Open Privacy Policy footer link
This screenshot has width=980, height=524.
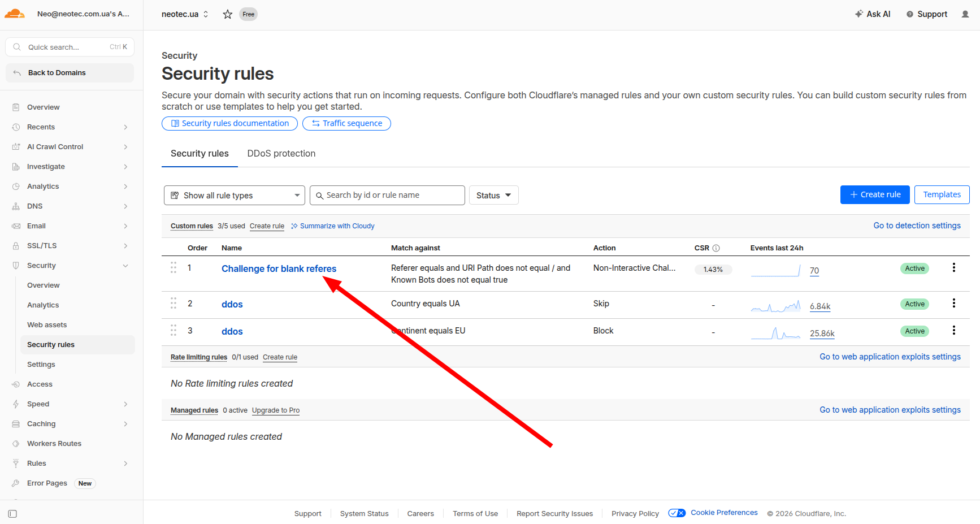click(635, 514)
